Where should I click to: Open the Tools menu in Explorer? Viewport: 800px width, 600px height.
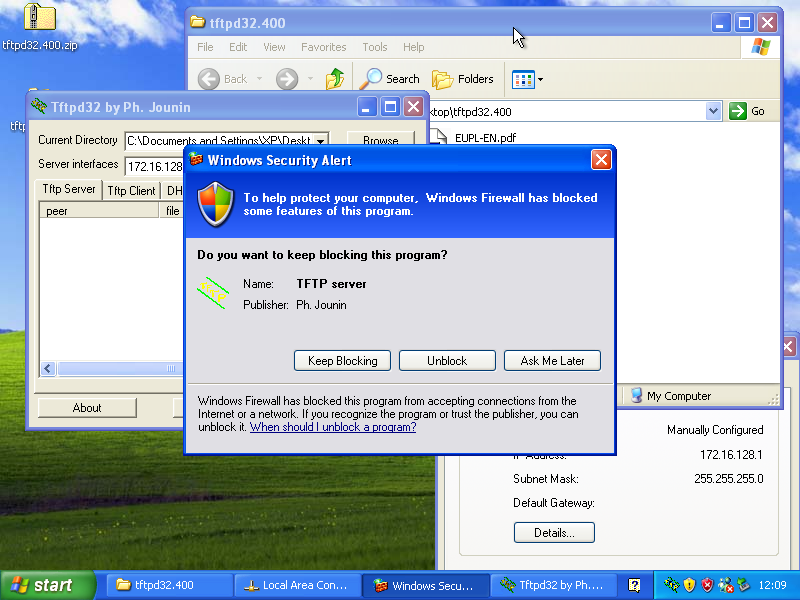[x=375, y=47]
